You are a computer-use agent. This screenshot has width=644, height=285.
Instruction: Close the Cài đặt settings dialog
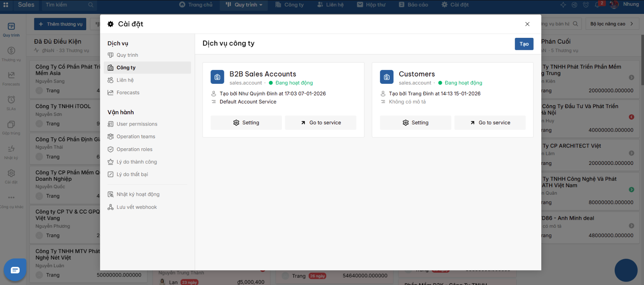click(x=527, y=24)
